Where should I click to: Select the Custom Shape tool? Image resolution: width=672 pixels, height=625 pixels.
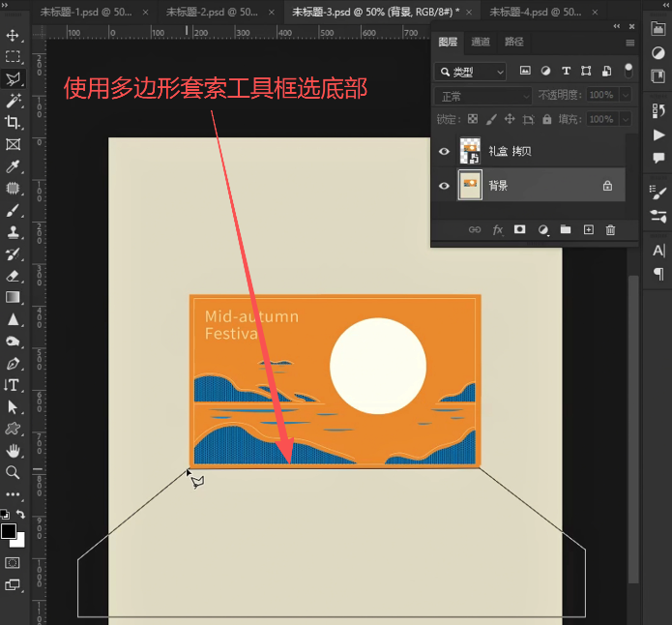[13, 429]
